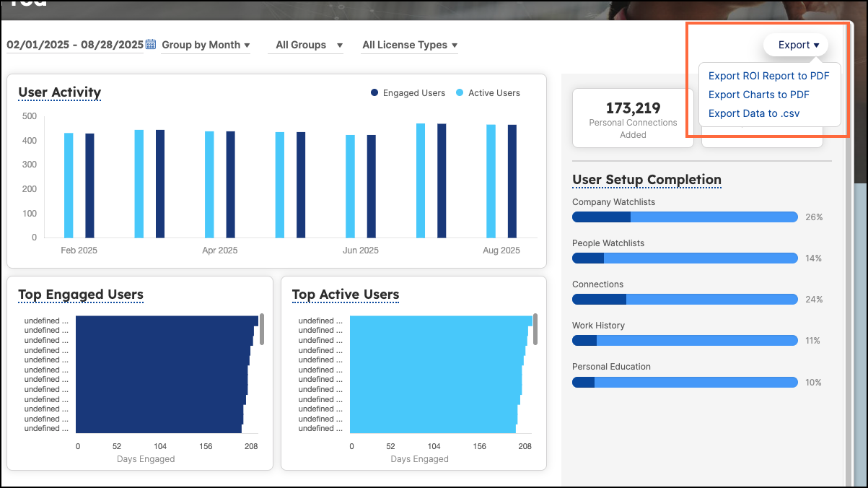
Task: Click the Personal Connections Added stat card
Action: pyautogui.click(x=633, y=118)
